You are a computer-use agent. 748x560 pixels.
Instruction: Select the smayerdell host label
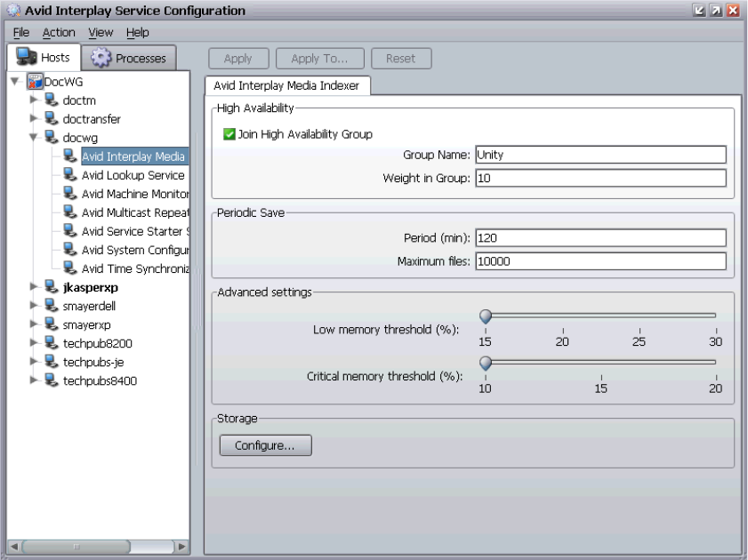89,306
